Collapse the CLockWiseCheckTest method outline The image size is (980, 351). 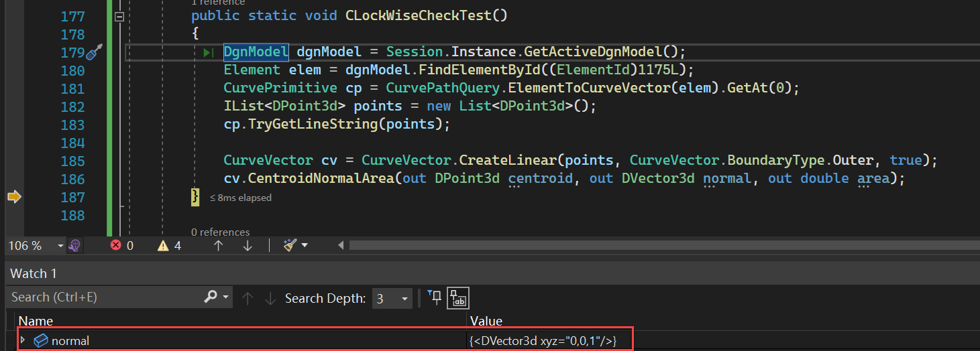pyautogui.click(x=119, y=17)
